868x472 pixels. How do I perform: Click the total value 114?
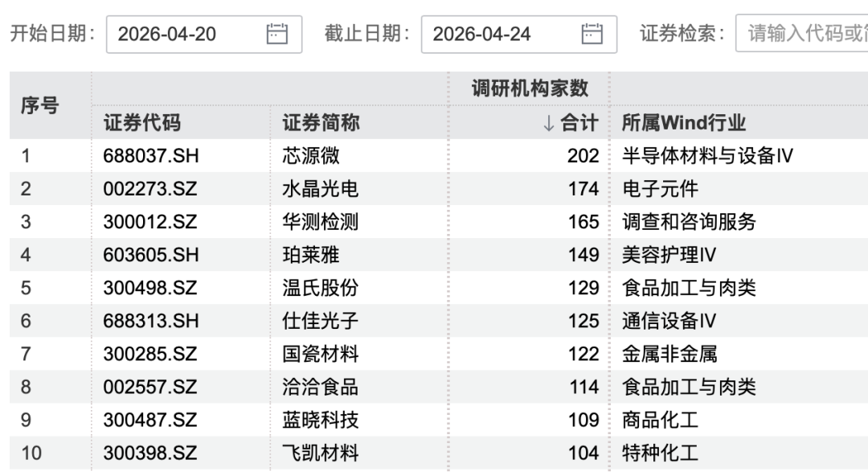pos(584,387)
